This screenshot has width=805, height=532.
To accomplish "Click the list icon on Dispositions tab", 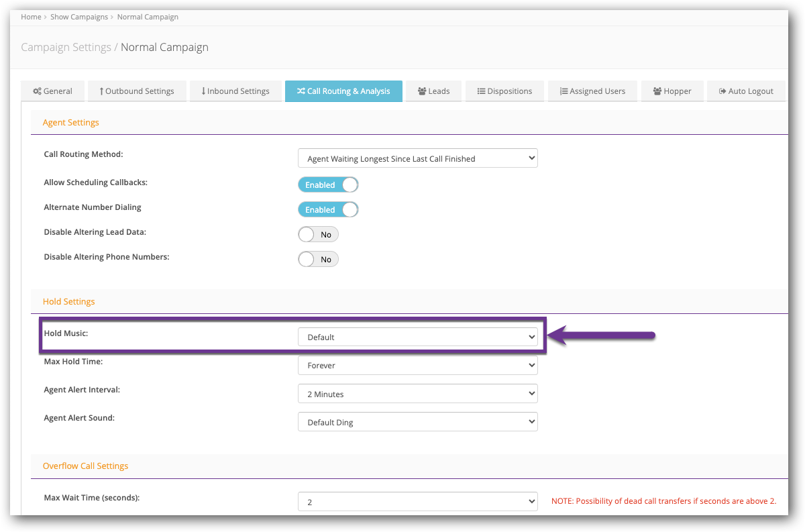I will tap(481, 91).
